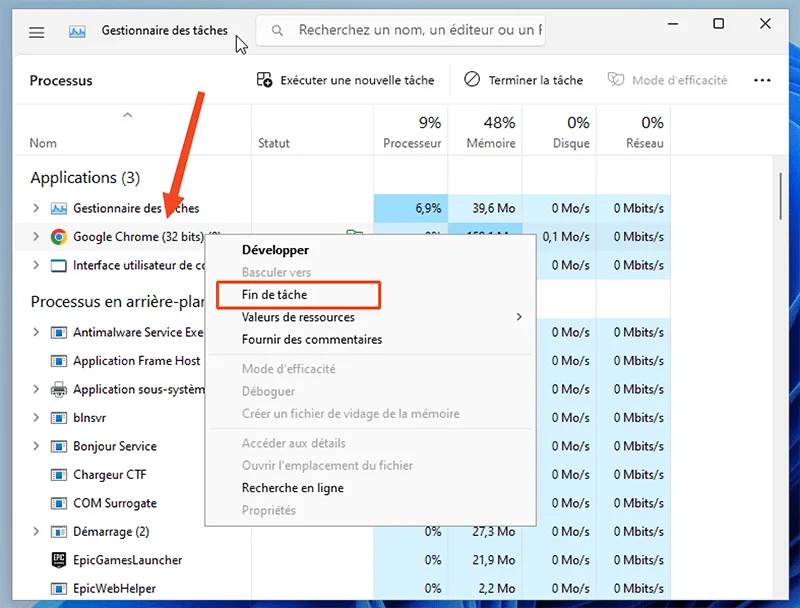Click the EpicGamesLauncher process icon
The height and width of the screenshot is (608, 800).
click(x=59, y=560)
